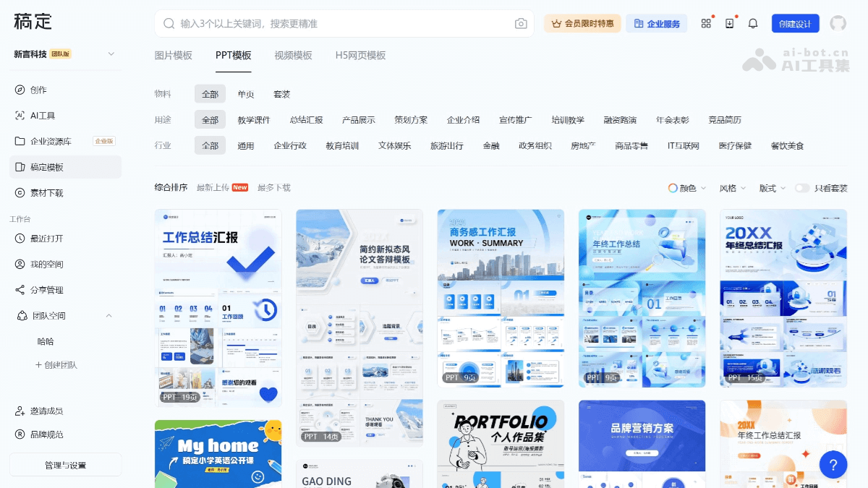The height and width of the screenshot is (488, 868).
Task: Open the help question-mark bubble
Action: click(x=833, y=465)
